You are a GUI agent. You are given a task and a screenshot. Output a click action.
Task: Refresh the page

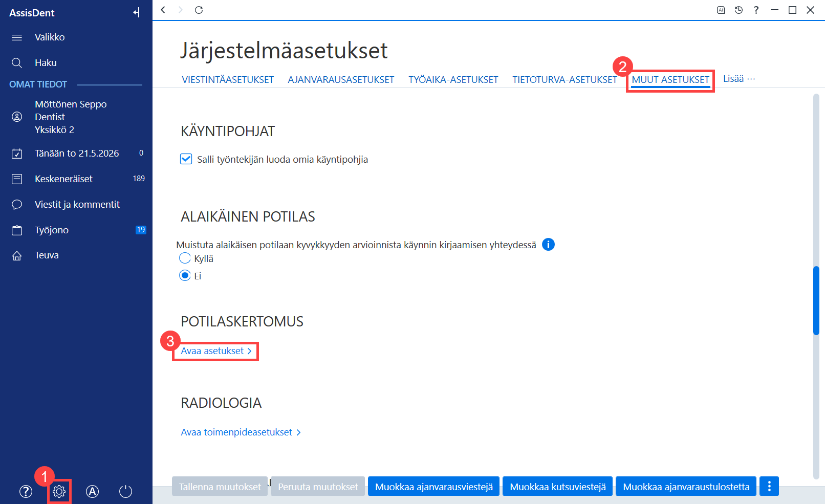(x=199, y=10)
